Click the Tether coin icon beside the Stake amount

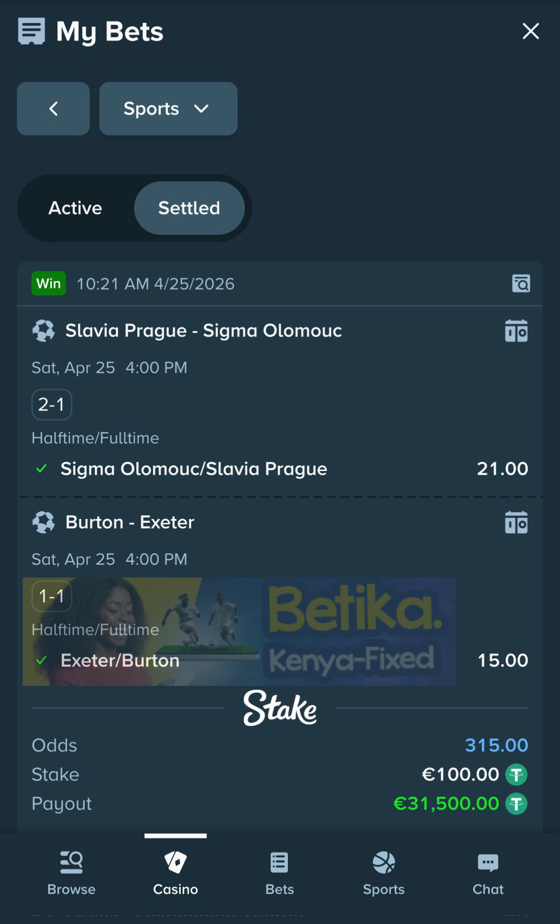click(x=517, y=774)
